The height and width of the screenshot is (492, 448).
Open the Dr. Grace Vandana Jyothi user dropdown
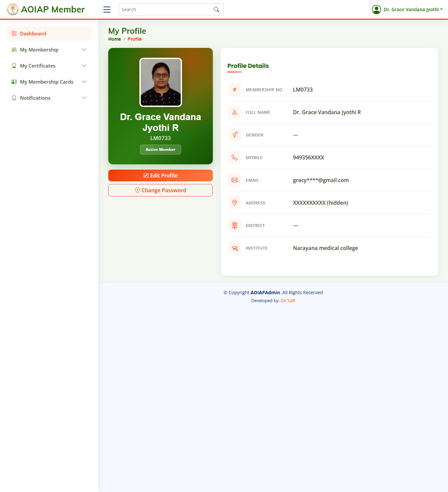pyautogui.click(x=407, y=10)
